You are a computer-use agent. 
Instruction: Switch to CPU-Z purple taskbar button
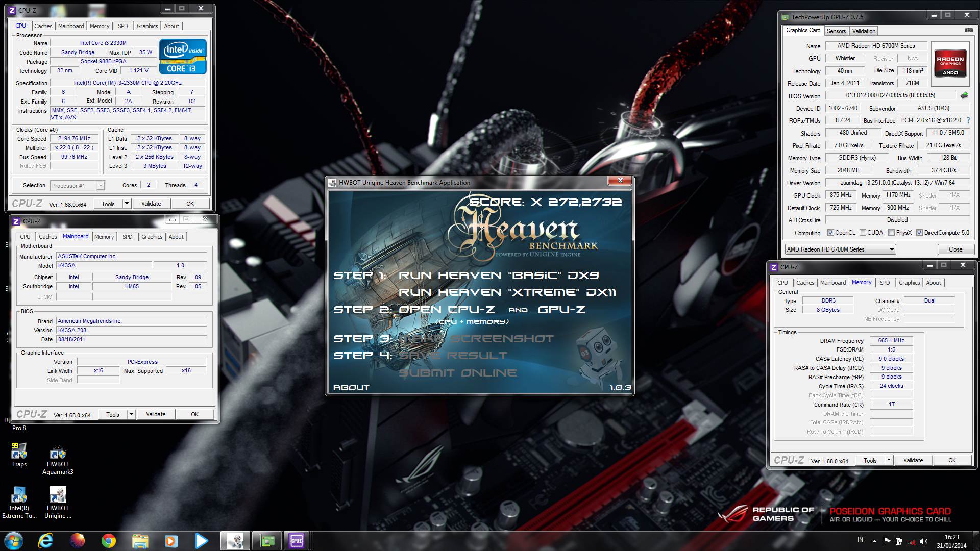point(297,541)
